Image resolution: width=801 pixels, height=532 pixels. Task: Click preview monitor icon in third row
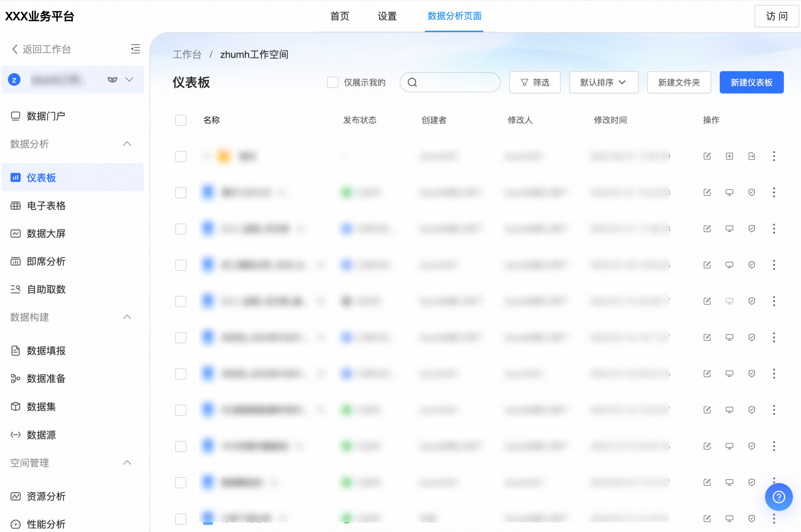[729, 229]
